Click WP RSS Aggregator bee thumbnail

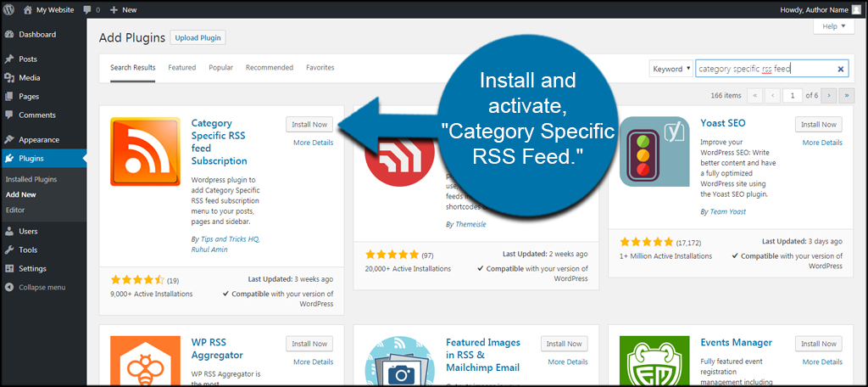pyautogui.click(x=145, y=361)
